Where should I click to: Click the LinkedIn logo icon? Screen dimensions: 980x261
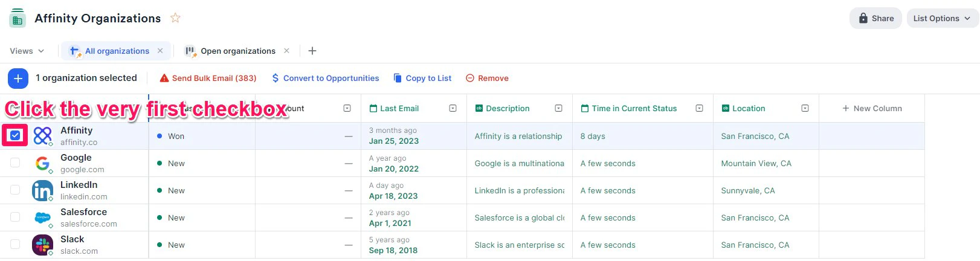[42, 190]
